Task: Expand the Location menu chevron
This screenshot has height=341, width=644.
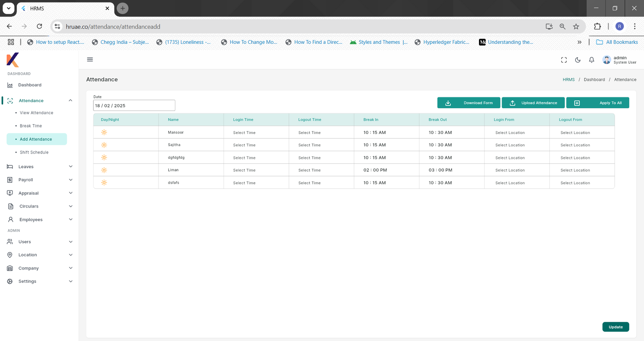Action: pos(71,255)
